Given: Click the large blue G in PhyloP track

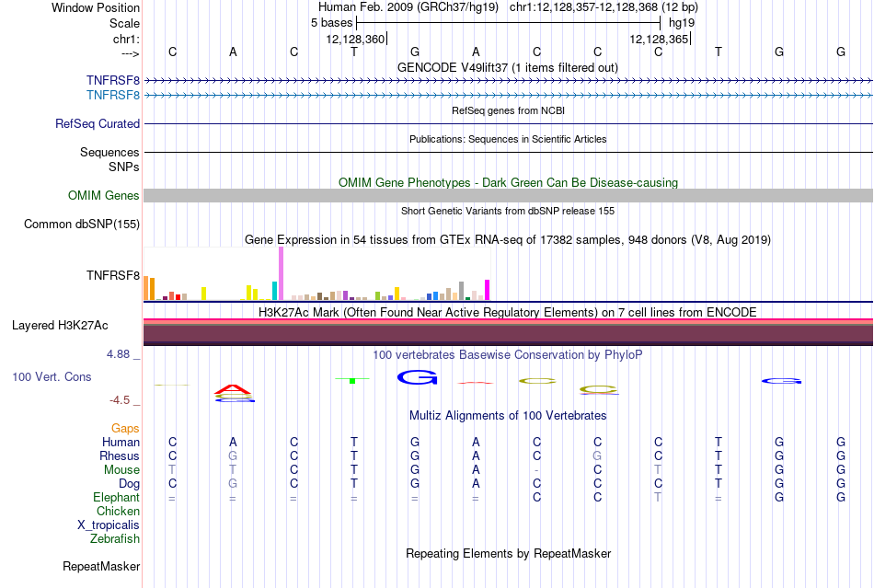Looking at the screenshot, I should (417, 377).
